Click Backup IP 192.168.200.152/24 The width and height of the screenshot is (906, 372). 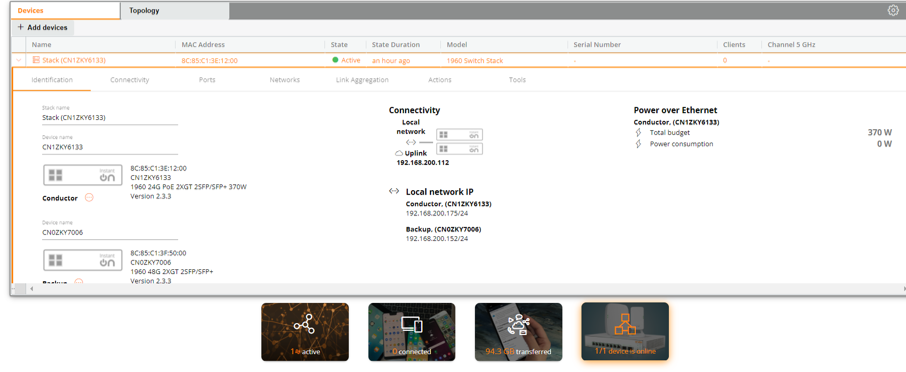click(x=437, y=239)
